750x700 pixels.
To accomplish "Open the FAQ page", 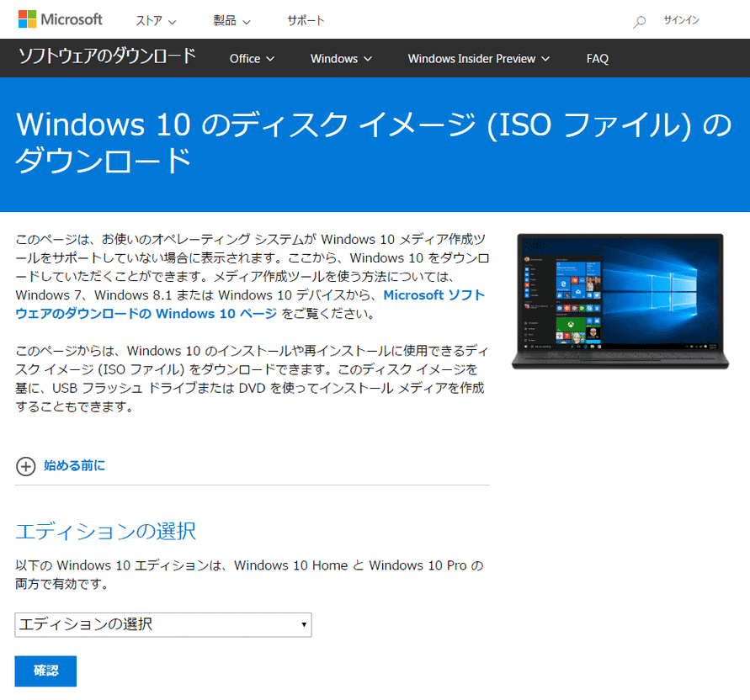I will 598,59.
